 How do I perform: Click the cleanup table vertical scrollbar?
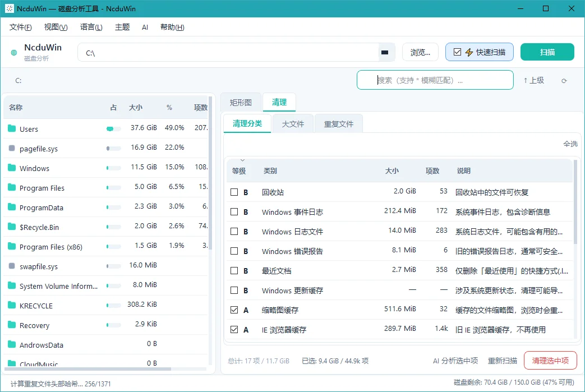coord(575,201)
